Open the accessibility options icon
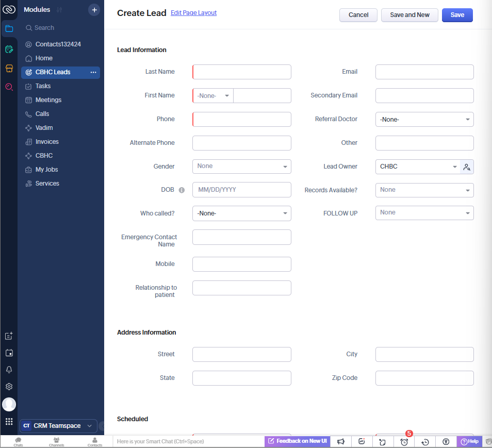The height and width of the screenshot is (448, 492). click(x=446, y=442)
